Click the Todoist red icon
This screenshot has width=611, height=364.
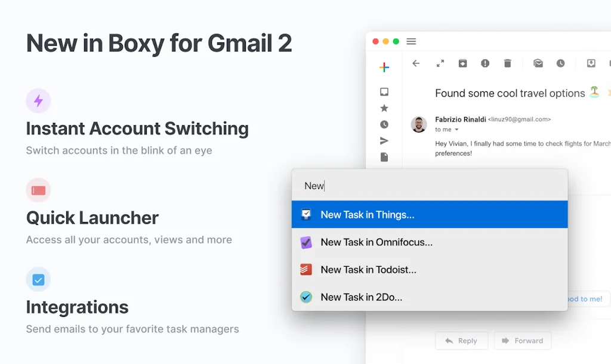coord(306,270)
